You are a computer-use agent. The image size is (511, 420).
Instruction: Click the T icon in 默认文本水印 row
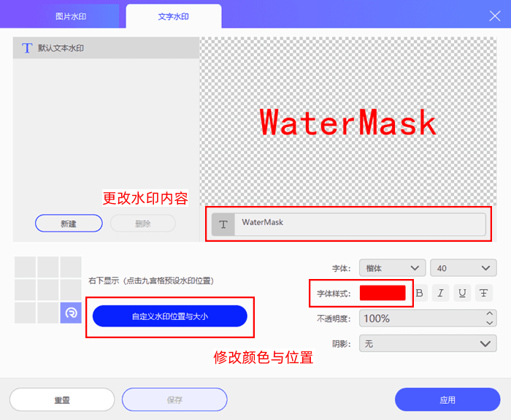tap(27, 48)
